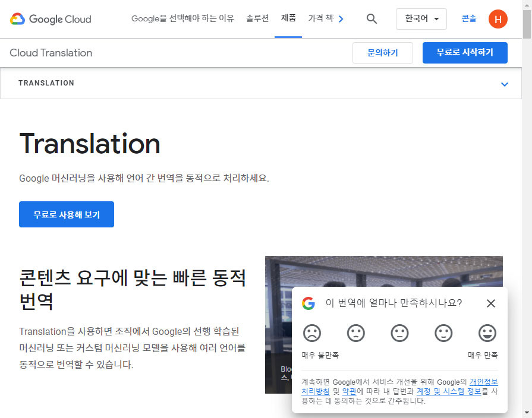Select the slightly satisfied smiling face
The height and width of the screenshot is (418, 532).
443,333
